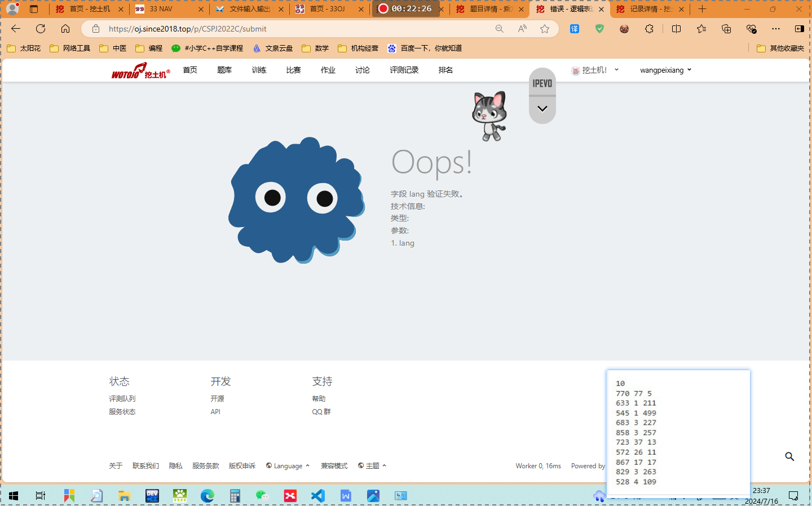Image resolution: width=812 pixels, height=506 pixels.
Task: Open the 作业 navigation menu item
Action: click(x=328, y=70)
